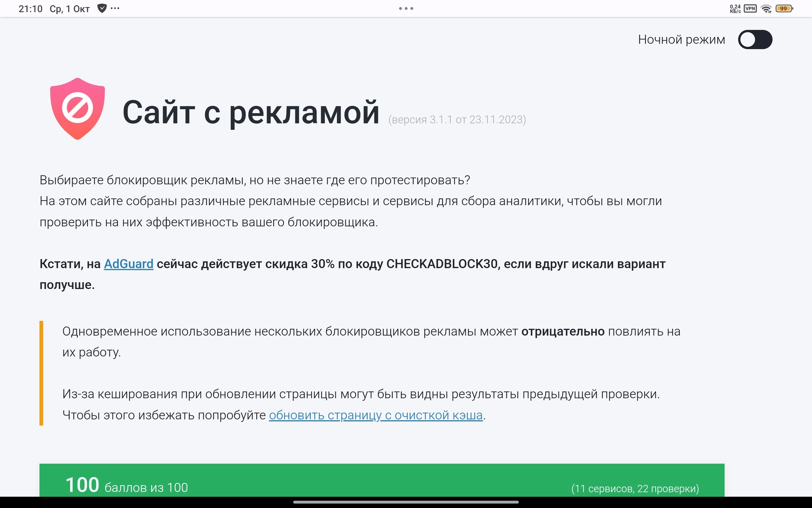Tap the network speed КБ/с indicator
Screen dimensions: 812x508
735,9
